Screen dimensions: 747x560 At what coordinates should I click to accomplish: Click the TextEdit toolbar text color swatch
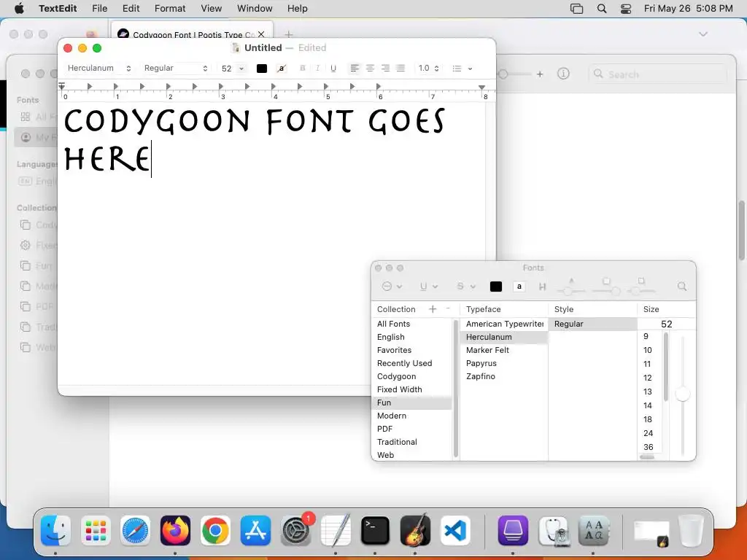click(262, 68)
